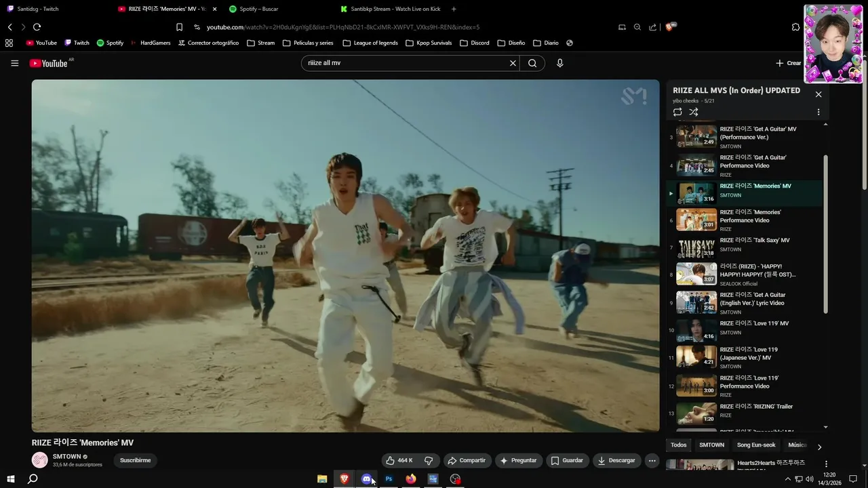The height and width of the screenshot is (488, 868).
Task: Run the search with the magnifier button
Action: tap(532, 63)
